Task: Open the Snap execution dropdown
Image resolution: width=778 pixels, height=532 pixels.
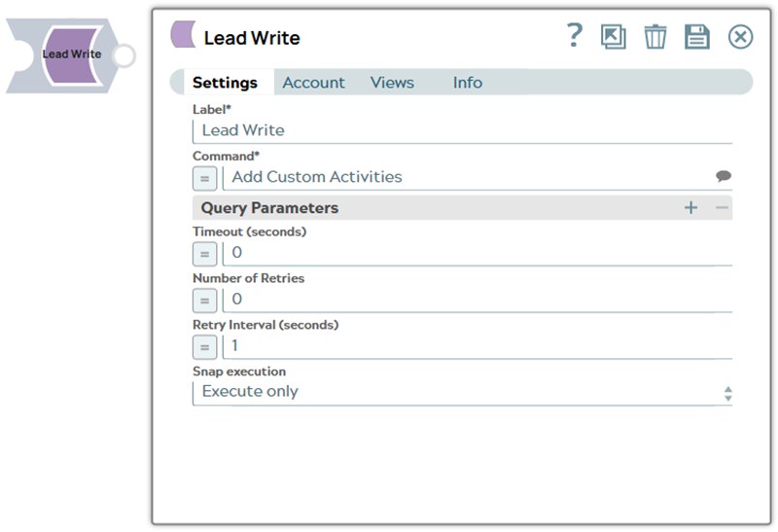Action: click(x=463, y=393)
